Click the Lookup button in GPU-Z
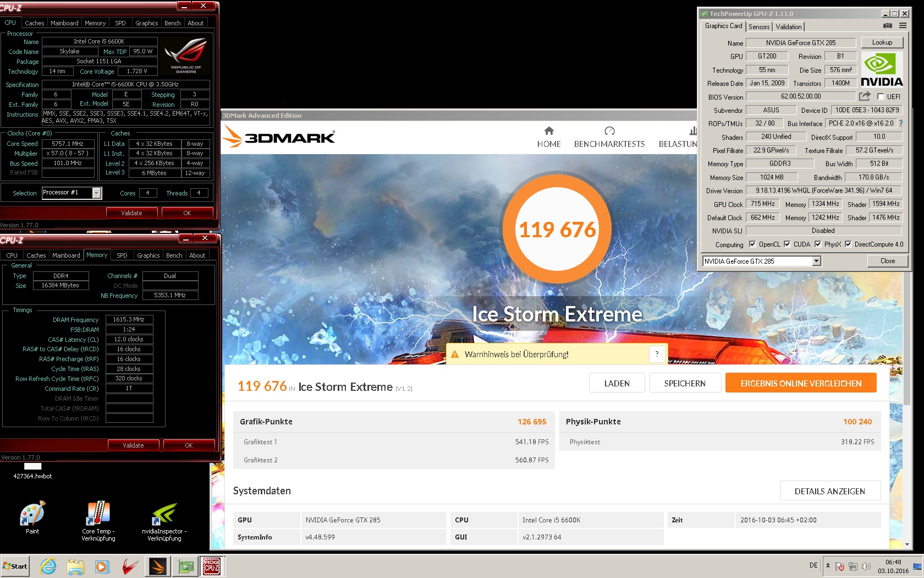This screenshot has height=578, width=924. click(882, 42)
